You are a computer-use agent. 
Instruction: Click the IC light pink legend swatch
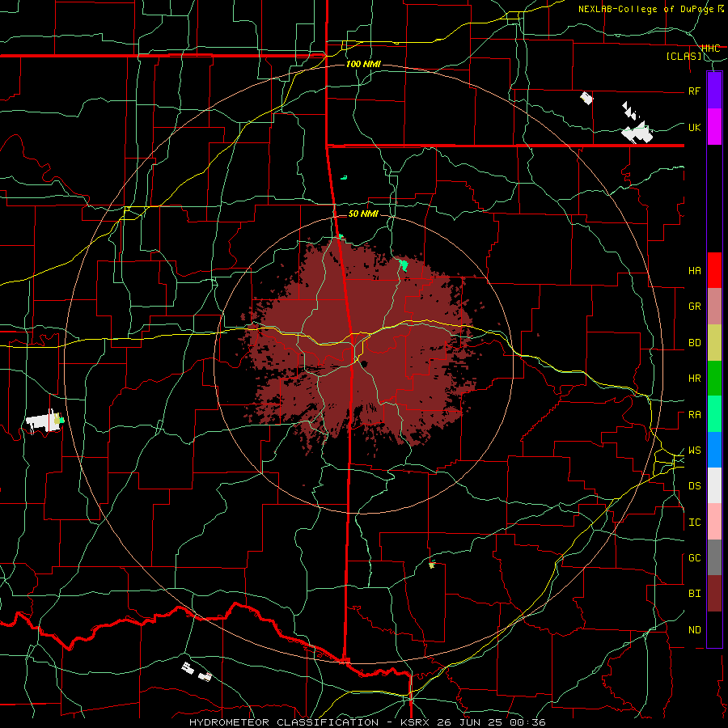click(714, 522)
